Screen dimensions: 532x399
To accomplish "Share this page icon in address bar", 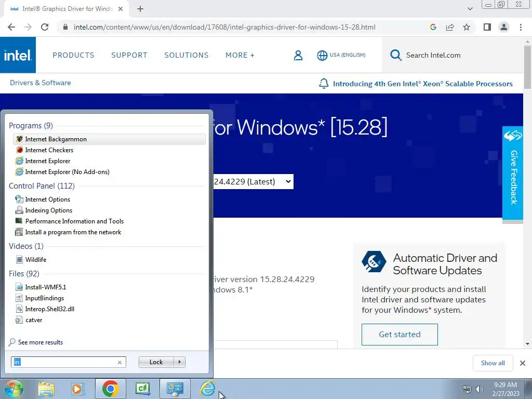I will pyautogui.click(x=450, y=27).
